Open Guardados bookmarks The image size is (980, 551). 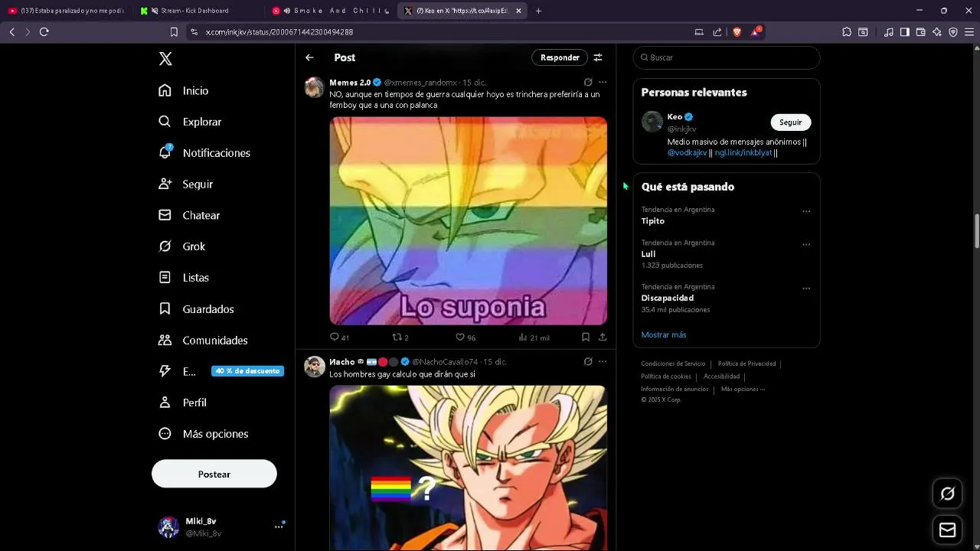[196, 309]
